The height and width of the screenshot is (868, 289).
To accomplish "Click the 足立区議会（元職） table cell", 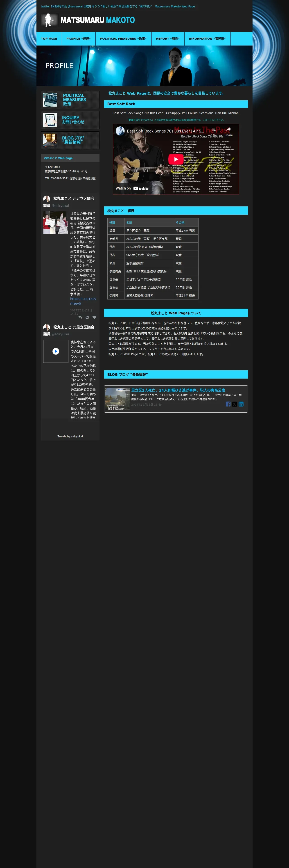I will (149, 231).
